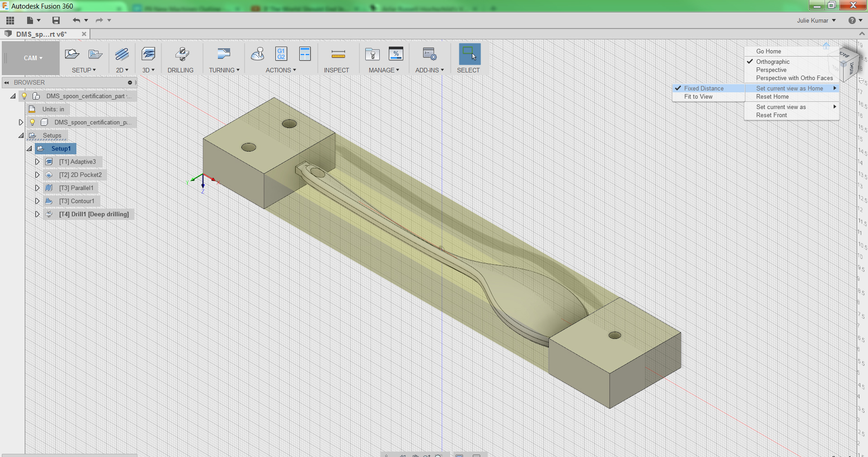Click the ViewCube home icon
Image resolution: width=868 pixels, height=457 pixels.
[x=826, y=46]
